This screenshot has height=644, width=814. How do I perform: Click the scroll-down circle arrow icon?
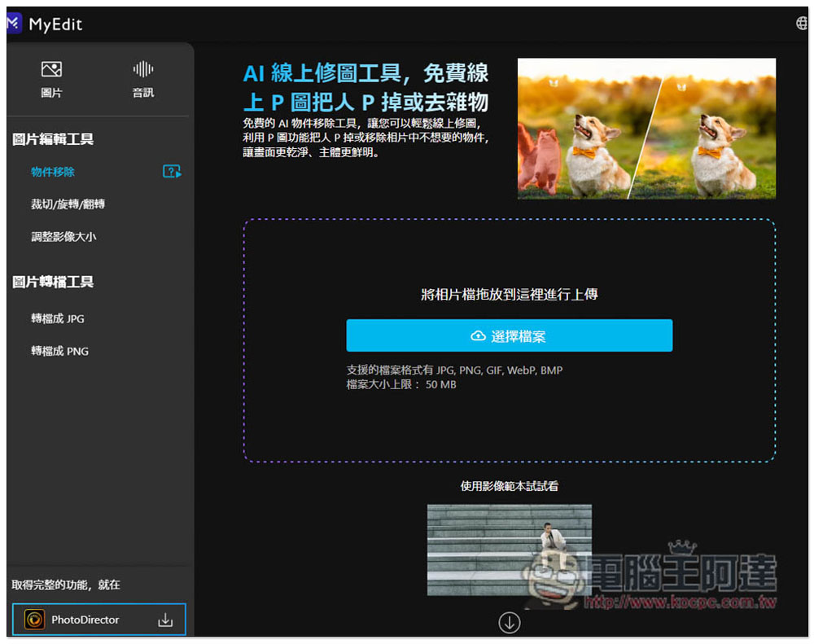pyautogui.click(x=510, y=622)
